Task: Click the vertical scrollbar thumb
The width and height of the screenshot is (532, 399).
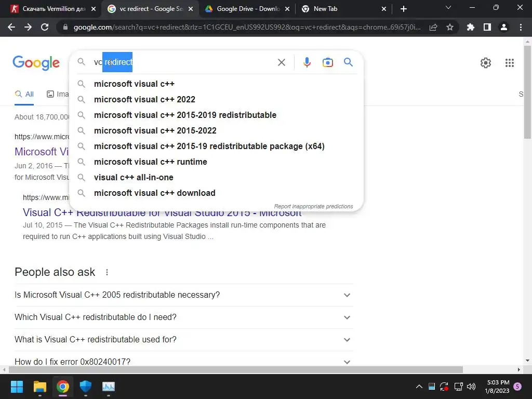Action: pyautogui.click(x=528, y=91)
